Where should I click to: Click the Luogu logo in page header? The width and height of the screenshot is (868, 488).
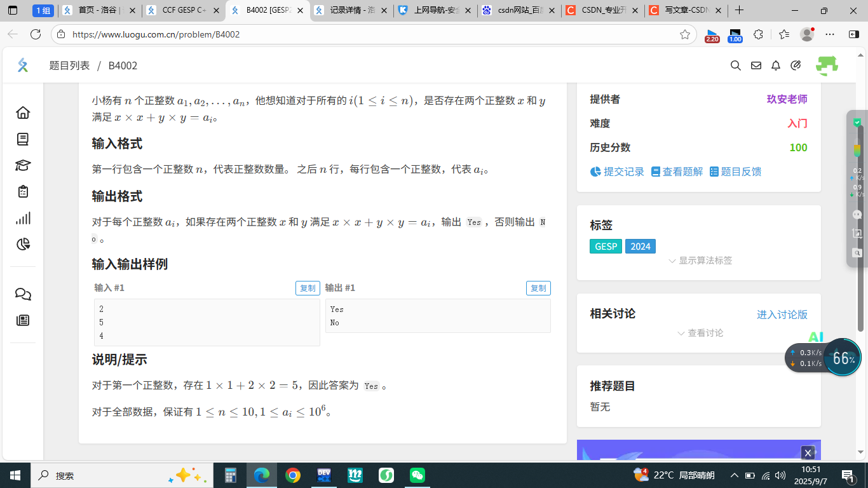click(x=23, y=65)
